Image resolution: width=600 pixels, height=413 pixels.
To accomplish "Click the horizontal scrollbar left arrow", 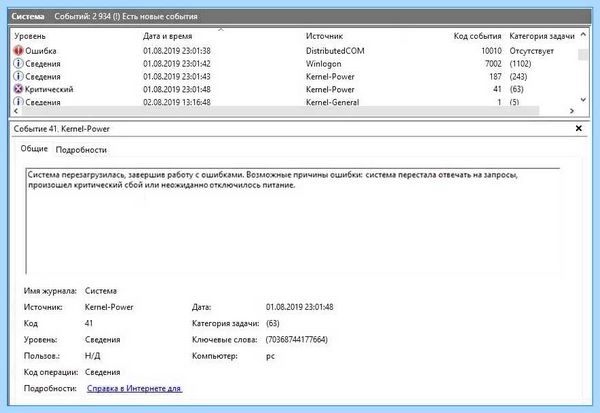I will click(x=16, y=111).
